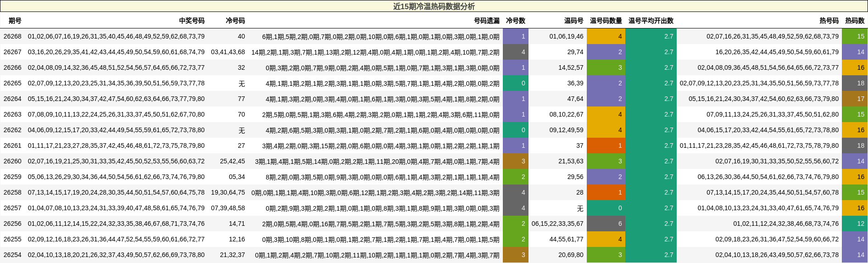Click gray cold count 4 in row 26267

click(x=516, y=52)
